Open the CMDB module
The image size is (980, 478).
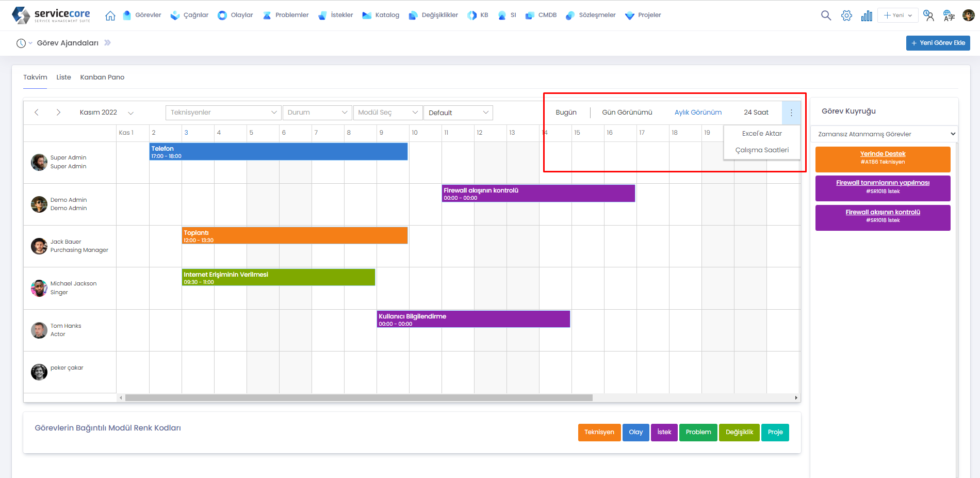tap(541, 15)
